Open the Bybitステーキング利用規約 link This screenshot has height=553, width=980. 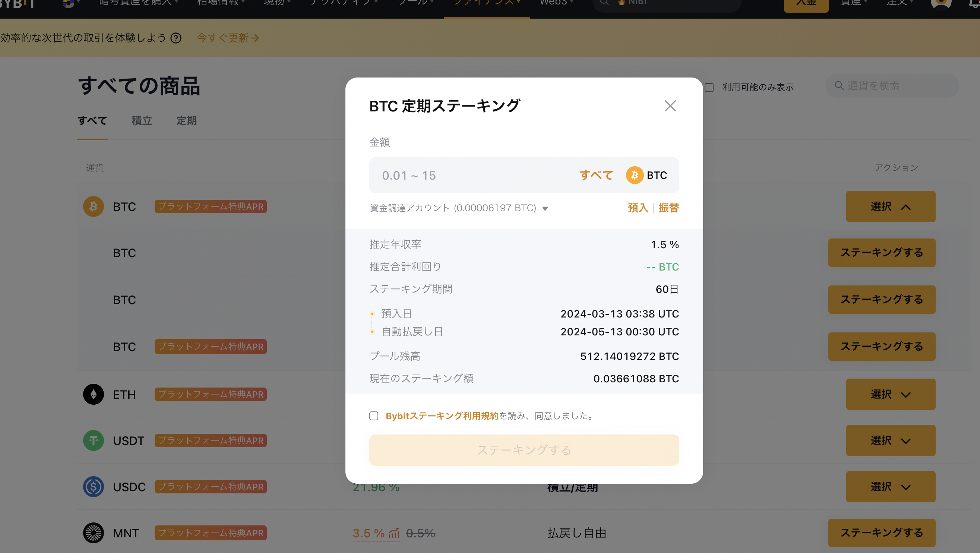pyautogui.click(x=442, y=416)
